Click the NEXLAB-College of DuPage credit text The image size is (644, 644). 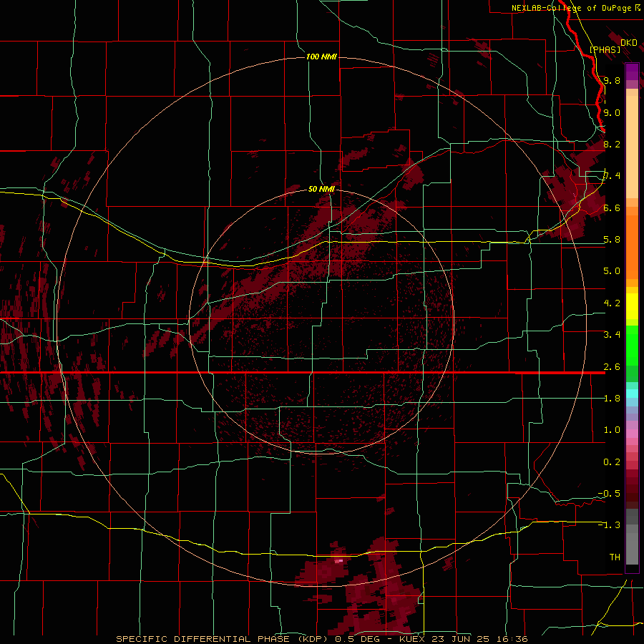pyautogui.click(x=571, y=8)
